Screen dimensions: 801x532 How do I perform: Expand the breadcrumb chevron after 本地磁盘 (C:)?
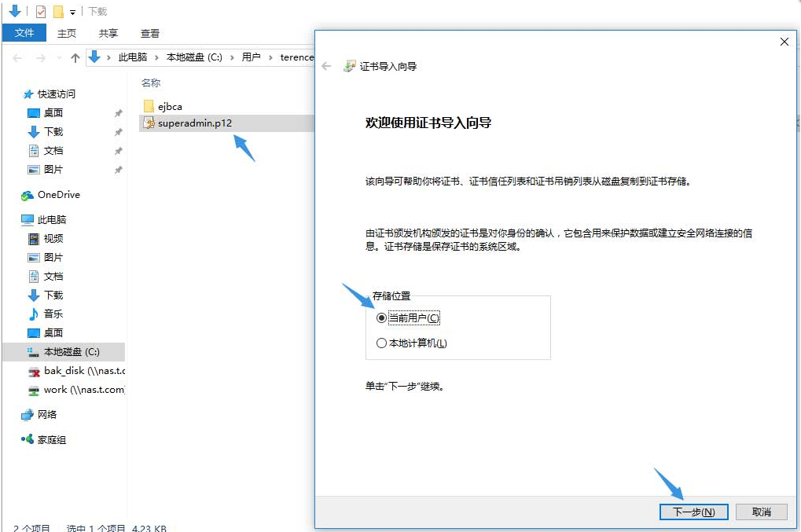pos(232,57)
